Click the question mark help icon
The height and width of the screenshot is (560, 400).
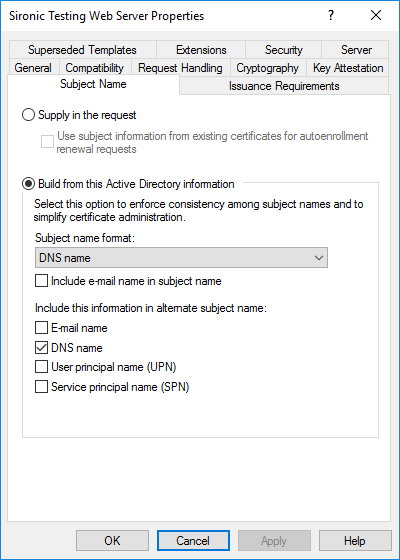(x=331, y=15)
